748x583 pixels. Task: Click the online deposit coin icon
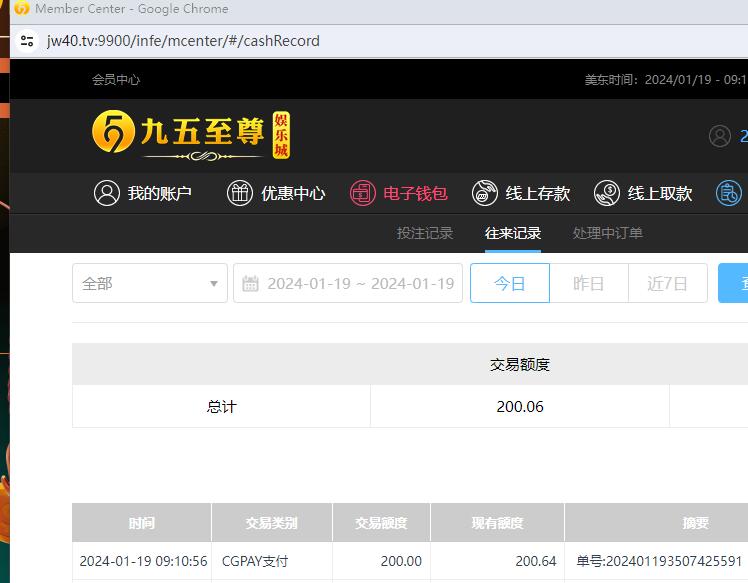pyautogui.click(x=485, y=193)
